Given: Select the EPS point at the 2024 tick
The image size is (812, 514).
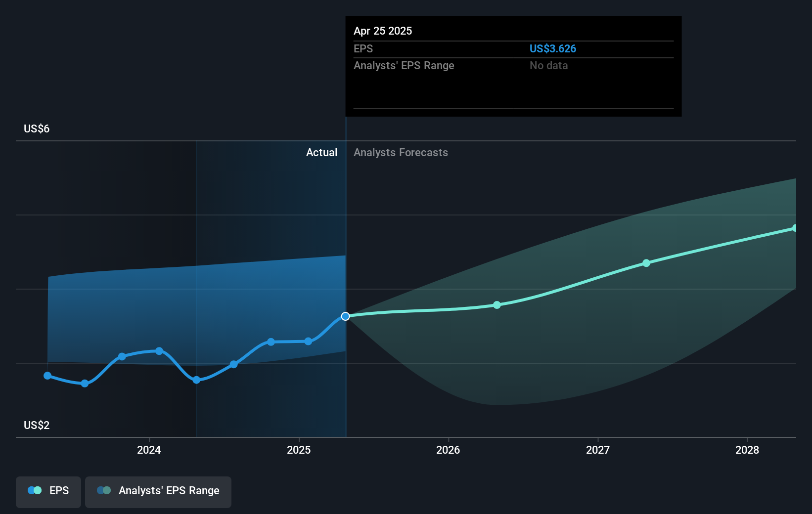Looking at the screenshot, I should point(159,351).
